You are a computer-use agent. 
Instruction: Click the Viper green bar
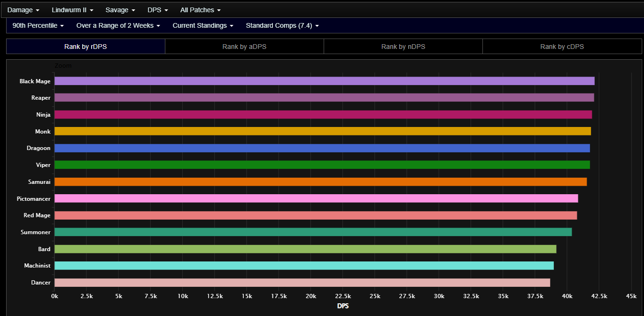point(322,165)
